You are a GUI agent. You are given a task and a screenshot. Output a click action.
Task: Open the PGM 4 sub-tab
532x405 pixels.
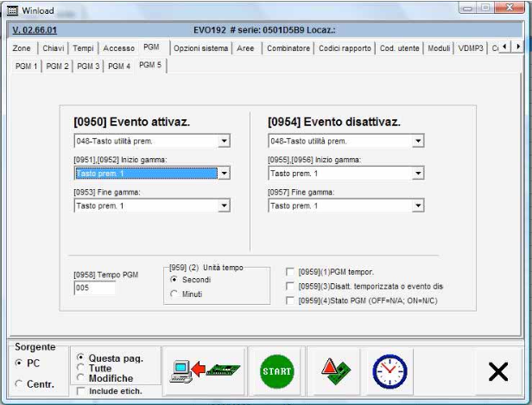coord(119,66)
